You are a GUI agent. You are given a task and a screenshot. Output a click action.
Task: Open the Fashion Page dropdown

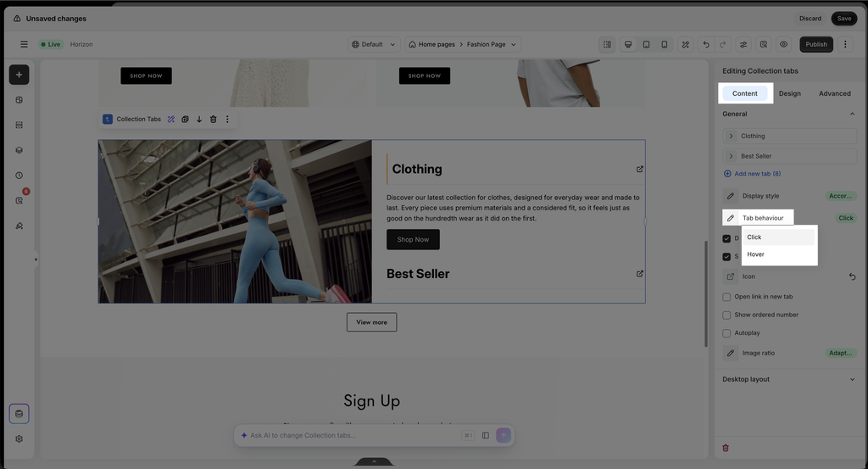click(x=491, y=44)
